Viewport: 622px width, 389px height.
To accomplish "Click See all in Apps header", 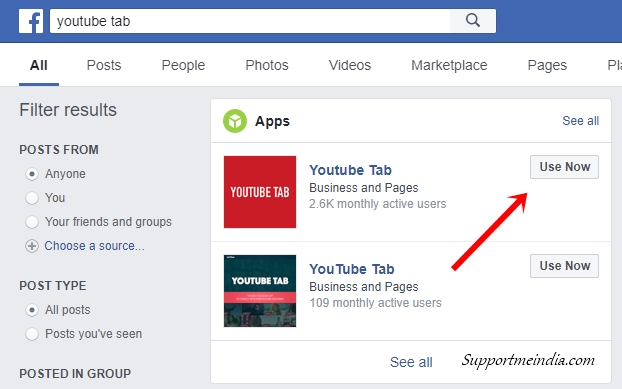I will tap(581, 121).
